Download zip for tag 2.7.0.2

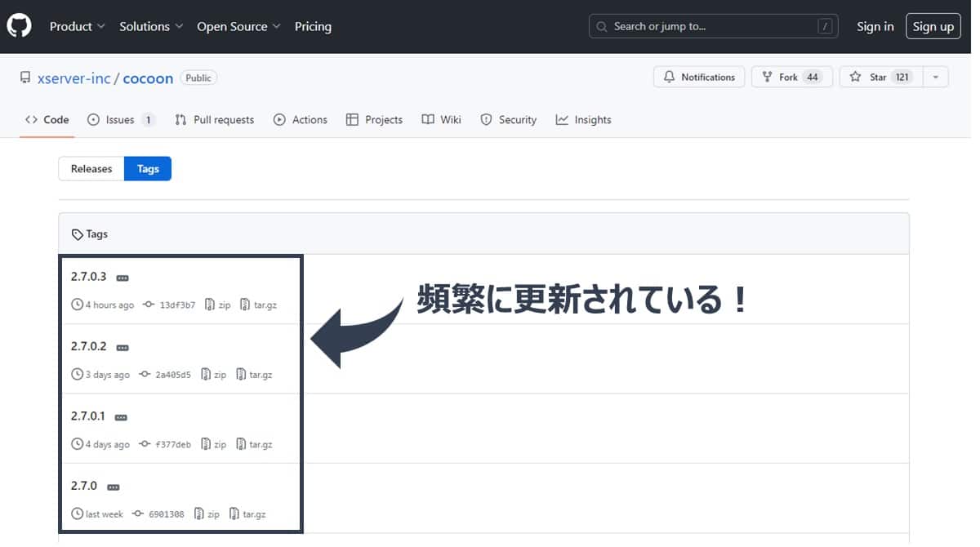click(215, 375)
